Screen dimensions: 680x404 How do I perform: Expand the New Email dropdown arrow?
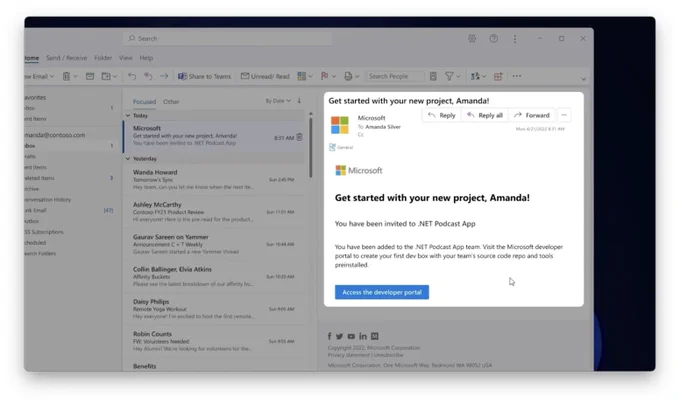coord(52,77)
